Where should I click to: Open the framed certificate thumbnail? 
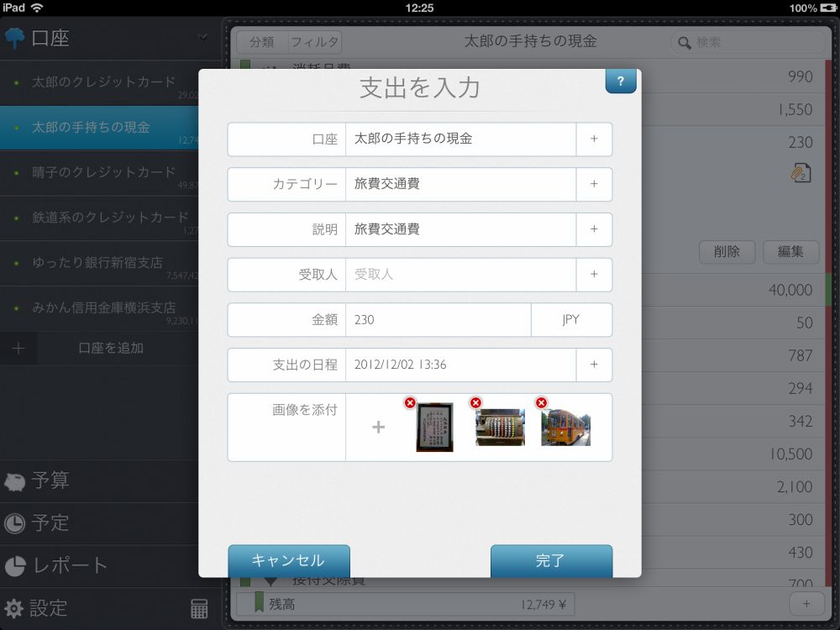pyautogui.click(x=434, y=428)
